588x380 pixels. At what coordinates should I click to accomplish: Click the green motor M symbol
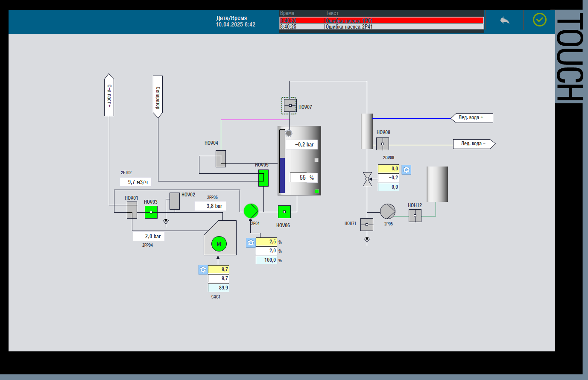pyautogui.click(x=219, y=244)
